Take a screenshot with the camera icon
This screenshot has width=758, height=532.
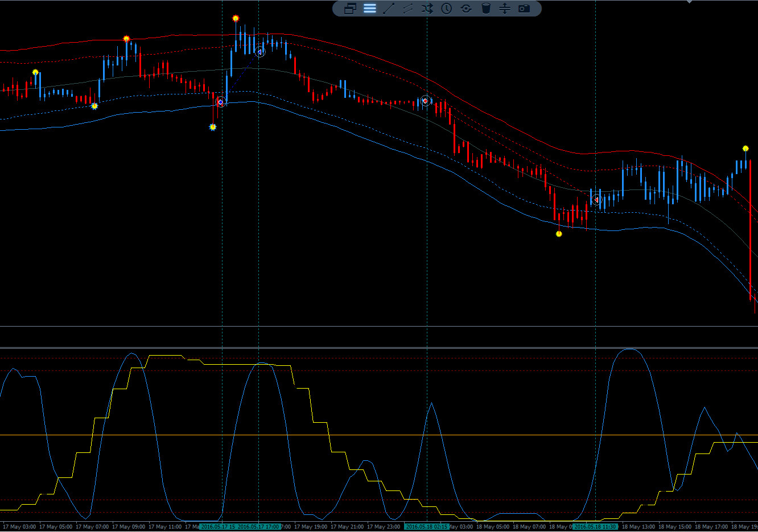click(x=524, y=9)
